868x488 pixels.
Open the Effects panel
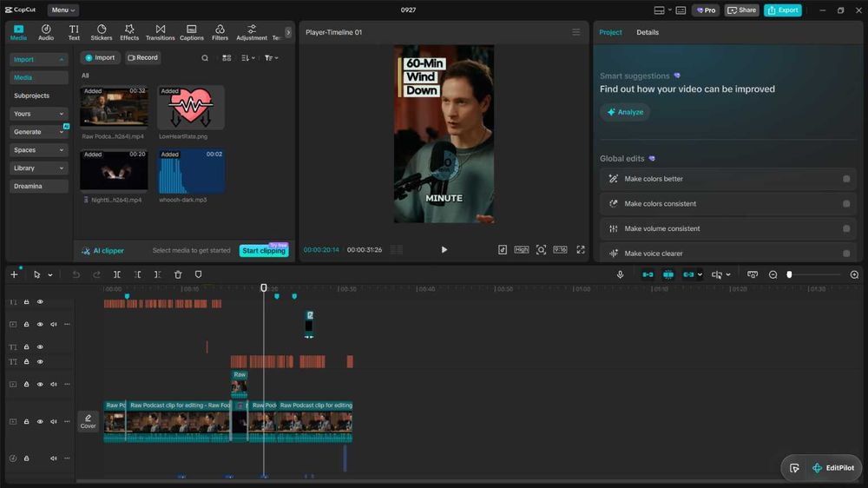[x=129, y=32]
